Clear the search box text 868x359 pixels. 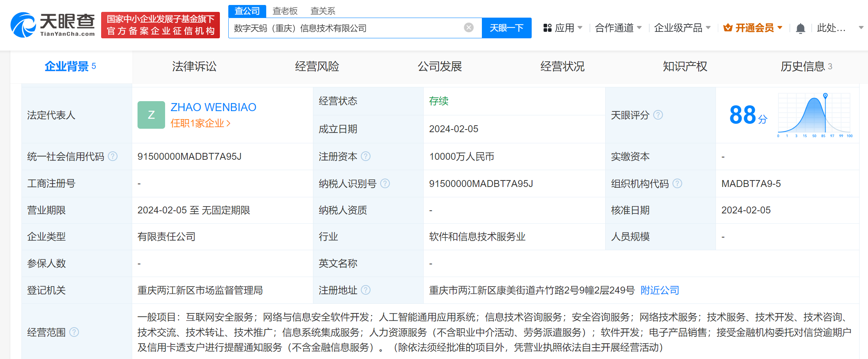[468, 28]
